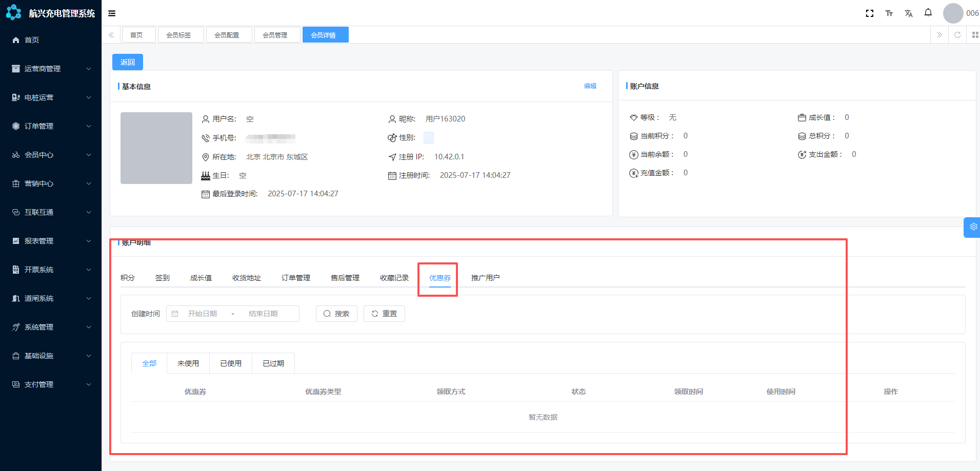Collapse the sidebar with the hamburger icon
Image resolution: width=980 pixels, height=471 pixels.
pos(112,13)
